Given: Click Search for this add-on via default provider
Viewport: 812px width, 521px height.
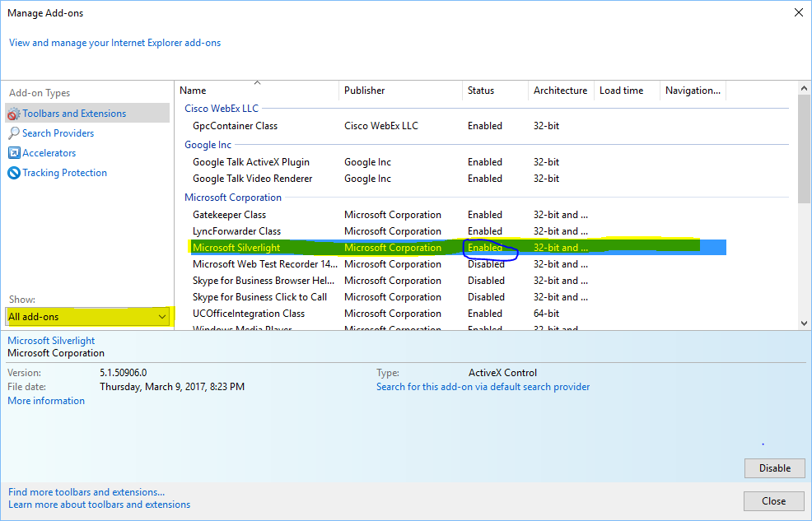Looking at the screenshot, I should click(x=483, y=387).
